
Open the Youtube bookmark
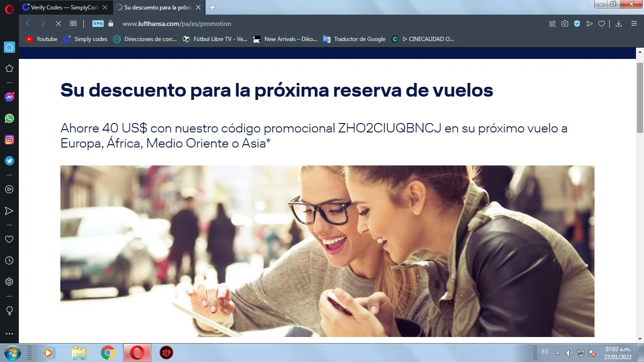(x=41, y=39)
